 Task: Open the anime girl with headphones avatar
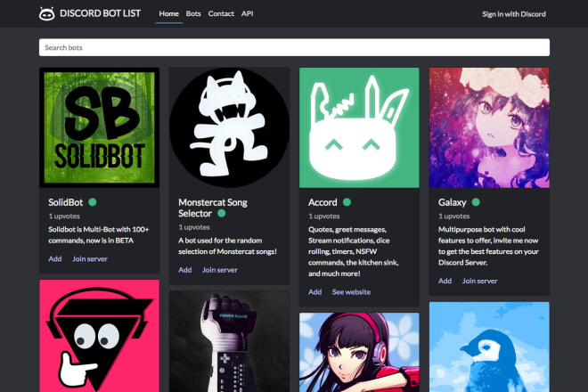pyautogui.click(x=359, y=352)
